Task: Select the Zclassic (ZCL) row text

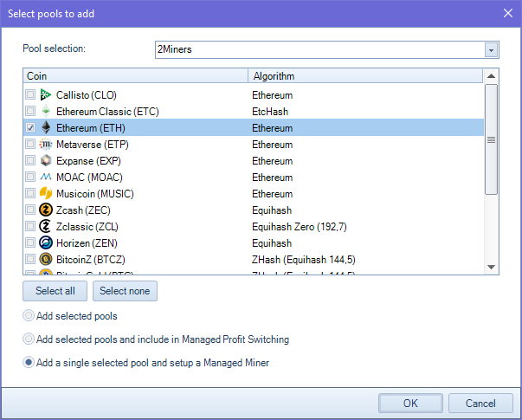Action: (87, 227)
